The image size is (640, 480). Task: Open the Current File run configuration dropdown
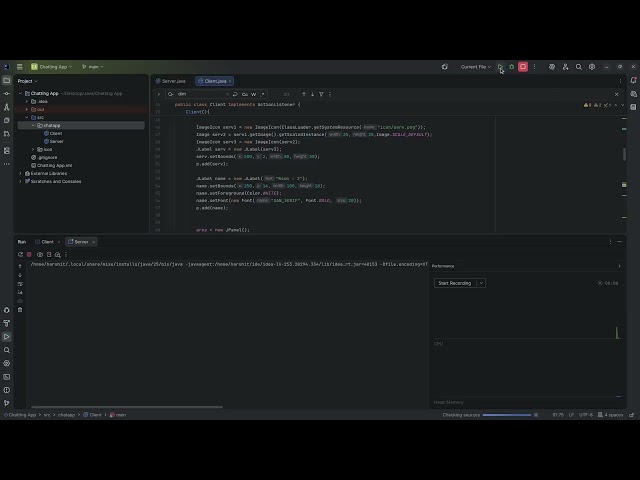coord(476,67)
